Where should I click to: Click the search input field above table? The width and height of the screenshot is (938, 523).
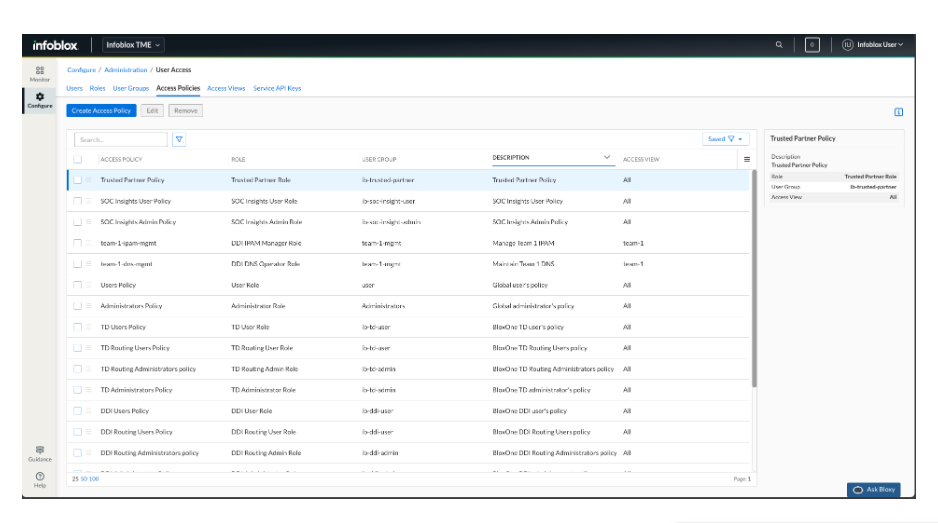point(118,140)
